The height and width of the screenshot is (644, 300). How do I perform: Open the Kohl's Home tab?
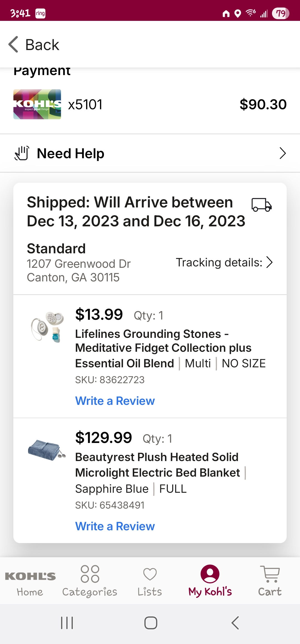[x=30, y=581]
